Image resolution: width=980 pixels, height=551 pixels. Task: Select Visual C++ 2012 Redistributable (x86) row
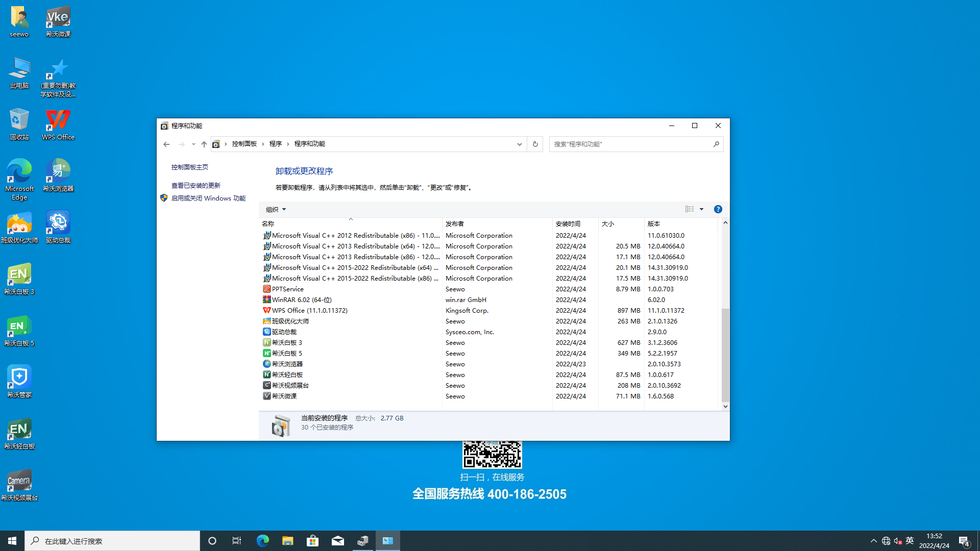pyautogui.click(x=489, y=236)
